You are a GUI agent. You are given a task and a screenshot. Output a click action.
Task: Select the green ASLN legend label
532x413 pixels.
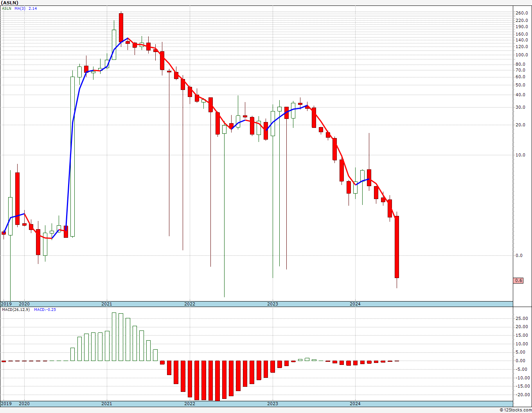coord(6,8)
